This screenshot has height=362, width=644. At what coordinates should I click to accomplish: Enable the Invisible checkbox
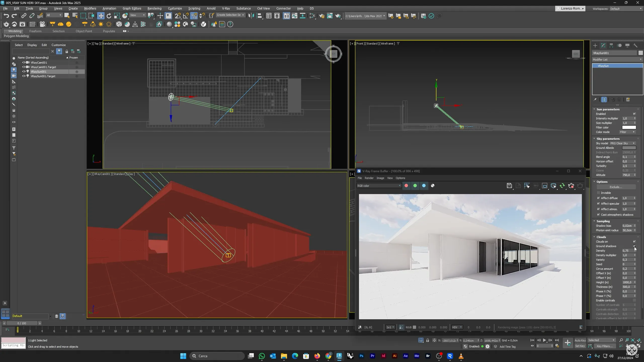point(598,193)
